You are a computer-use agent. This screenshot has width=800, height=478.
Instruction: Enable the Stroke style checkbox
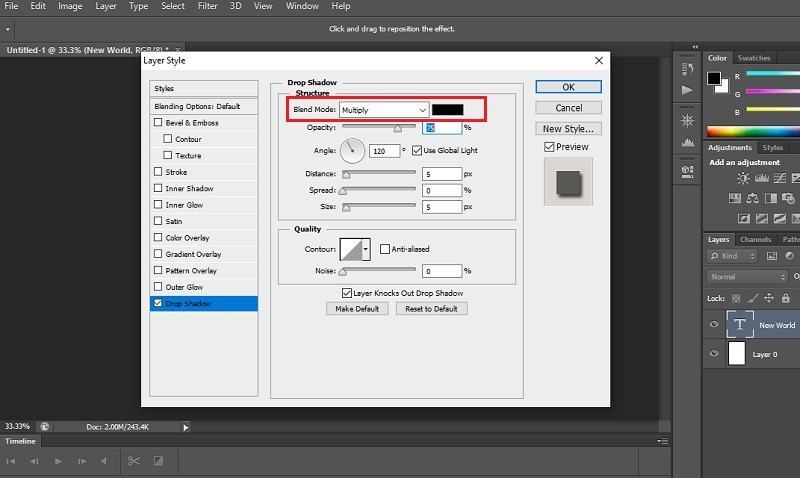[158, 172]
